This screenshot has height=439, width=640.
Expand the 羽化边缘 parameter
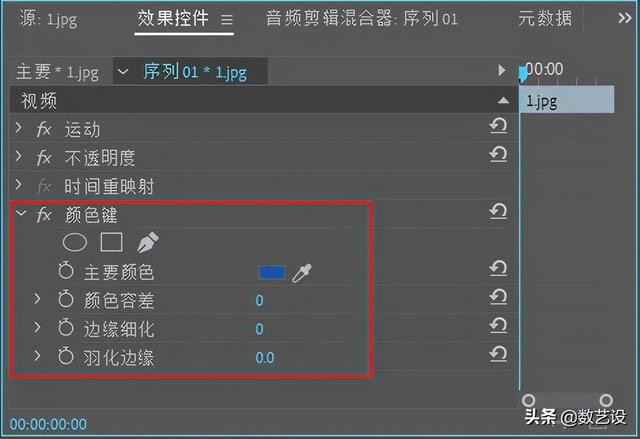(x=37, y=356)
